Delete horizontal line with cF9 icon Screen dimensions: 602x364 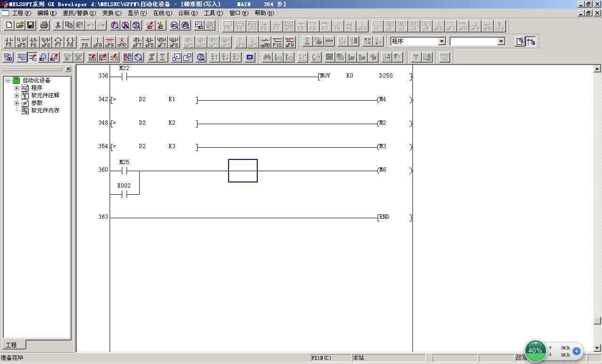(110, 42)
